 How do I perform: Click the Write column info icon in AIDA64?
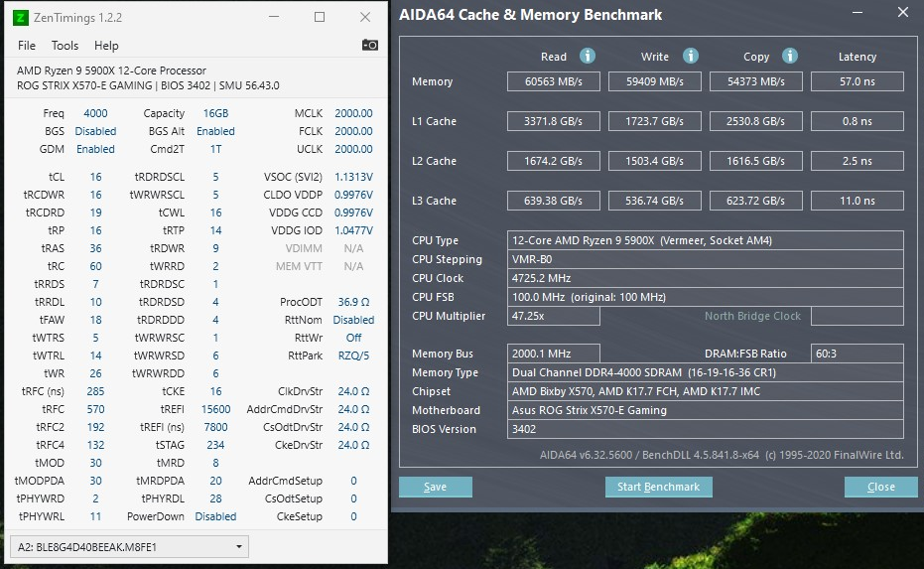pyautogui.click(x=690, y=56)
